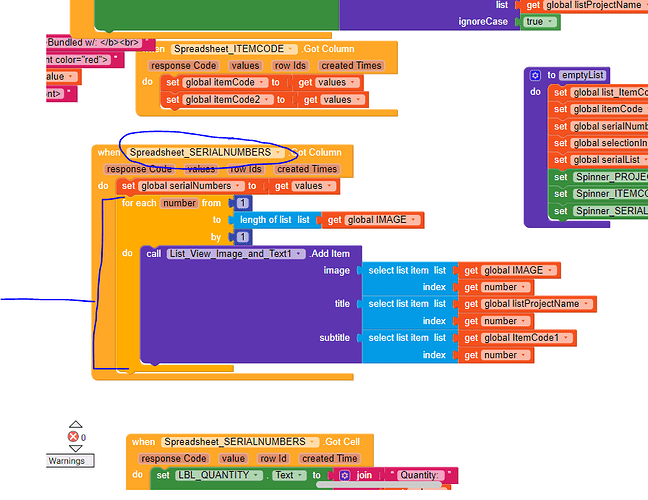The height and width of the screenshot is (500, 648).
Task: Open the global IMAGE dropdown in the length of list block
Action: pyautogui.click(x=413, y=220)
